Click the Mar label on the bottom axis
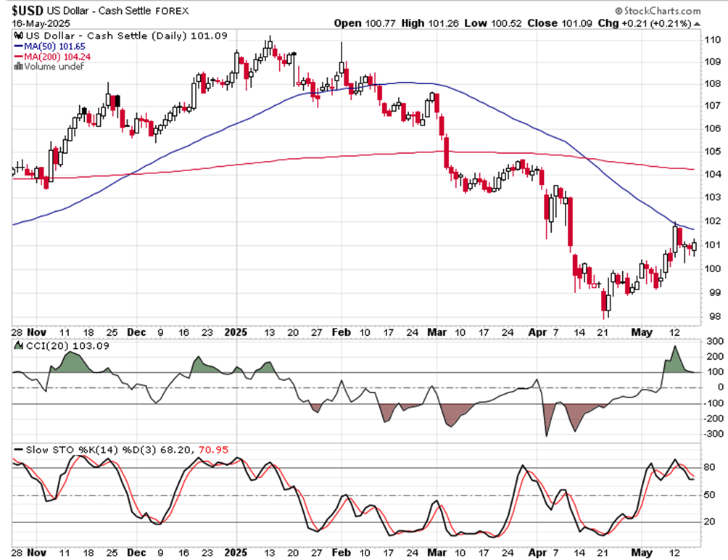The height and width of the screenshot is (560, 728). pos(437,553)
